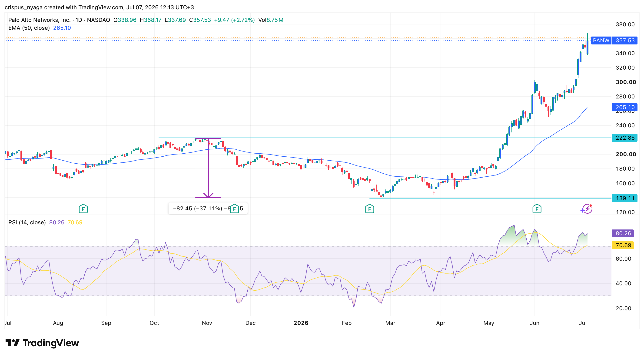The width and height of the screenshot is (644, 357).
Task: Select the RSI (14, close) indicator legend
Action: [x=27, y=222]
